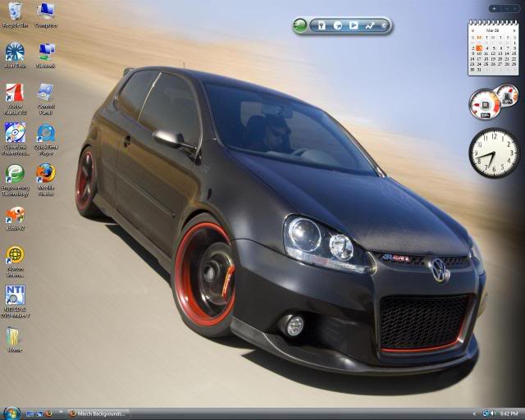
Task: Launch the CyberLink PowerProducer shortcut
Action: click(15, 139)
